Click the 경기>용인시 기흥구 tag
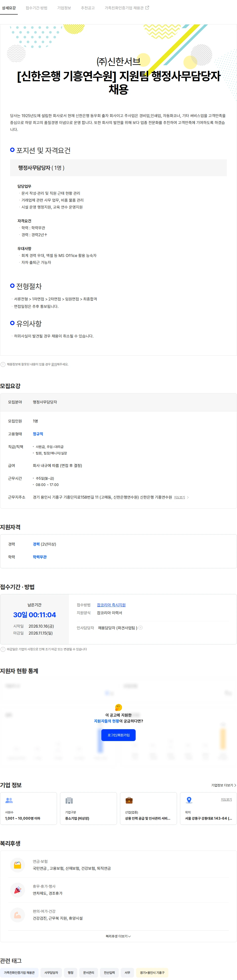 [152, 972]
